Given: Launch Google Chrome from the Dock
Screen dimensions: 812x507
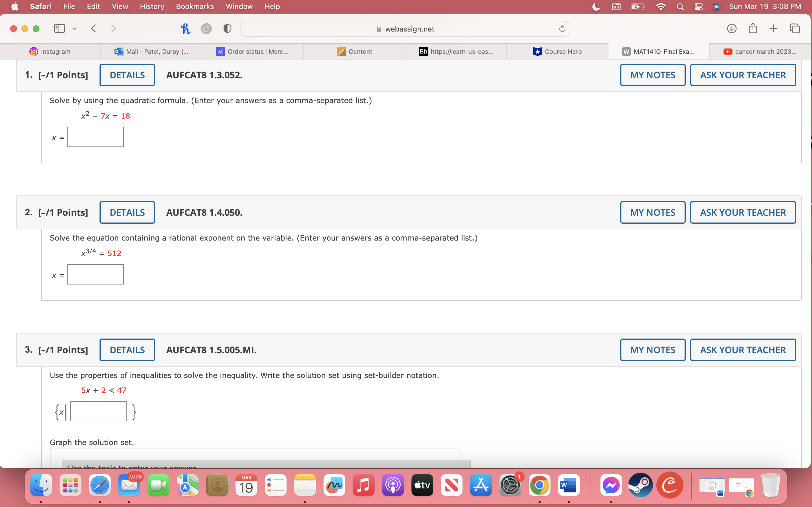Looking at the screenshot, I should tap(540, 485).
